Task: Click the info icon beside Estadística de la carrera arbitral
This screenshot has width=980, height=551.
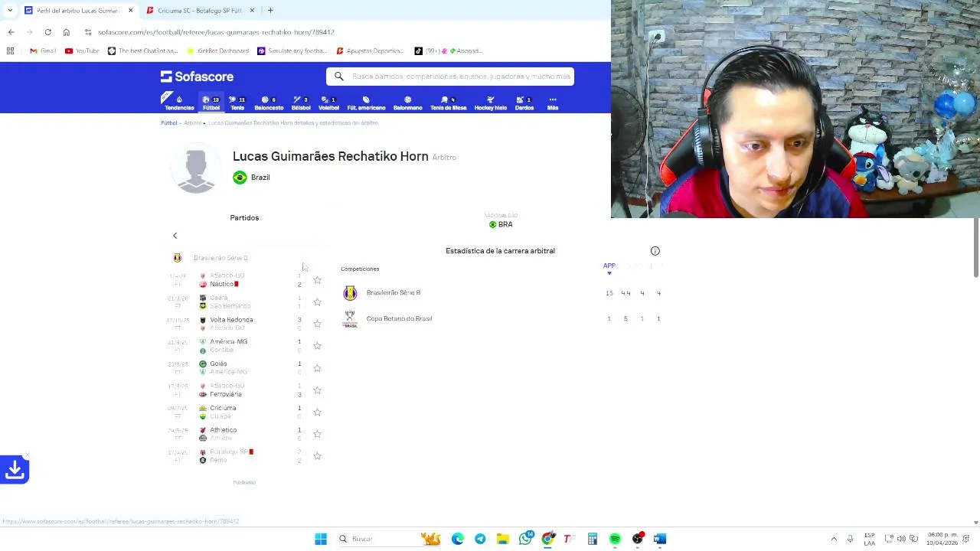Action: [655, 251]
